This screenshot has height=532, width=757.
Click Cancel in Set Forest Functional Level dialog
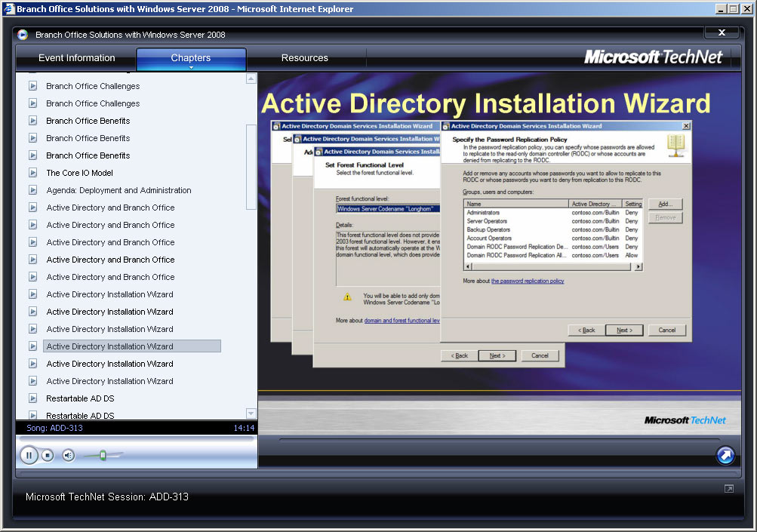pos(540,355)
